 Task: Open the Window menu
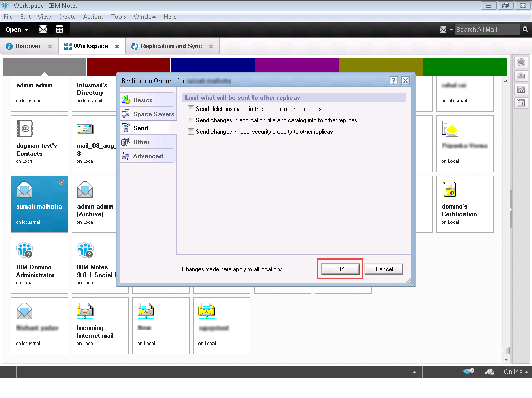tap(145, 17)
